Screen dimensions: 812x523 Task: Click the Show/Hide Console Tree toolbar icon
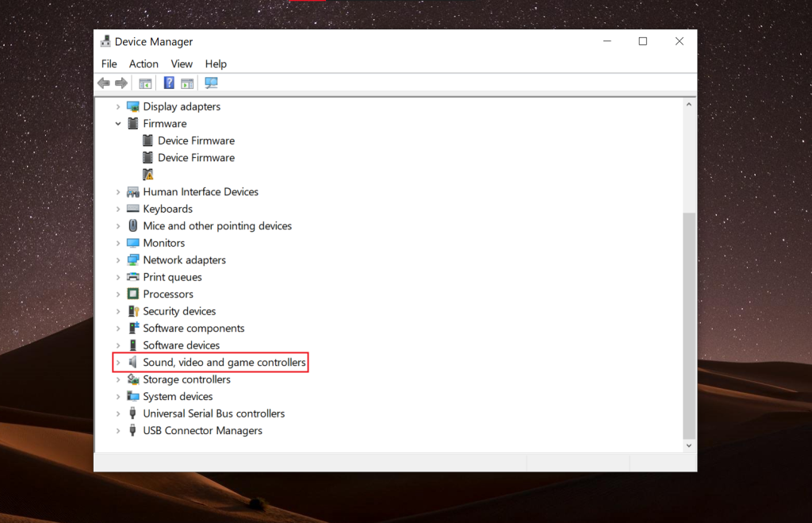145,82
